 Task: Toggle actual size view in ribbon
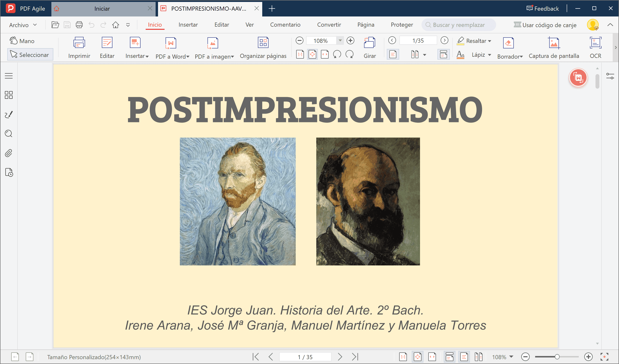[x=300, y=54]
